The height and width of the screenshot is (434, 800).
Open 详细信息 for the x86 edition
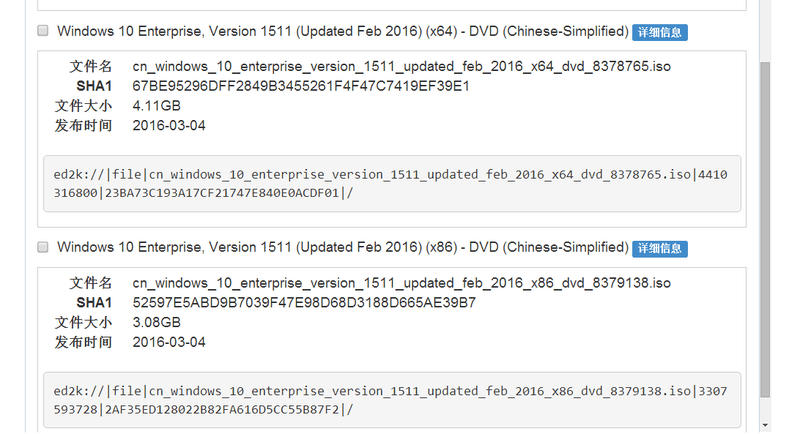pyautogui.click(x=660, y=248)
